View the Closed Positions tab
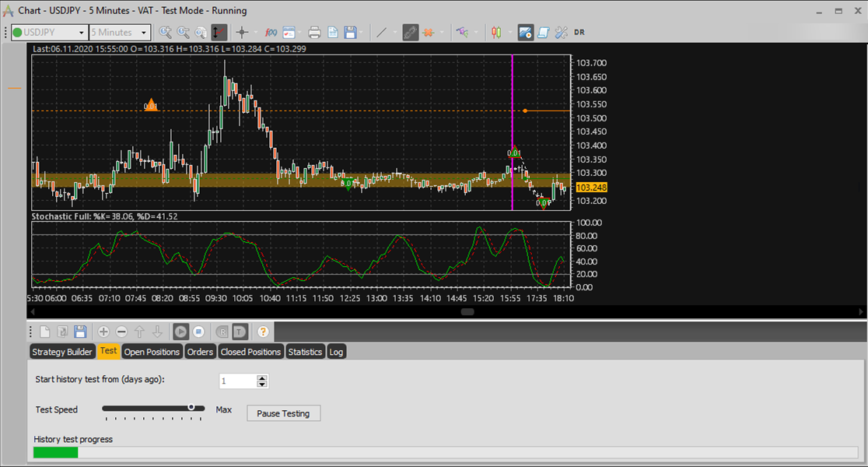Viewport: 868px width, 467px height. [250, 352]
